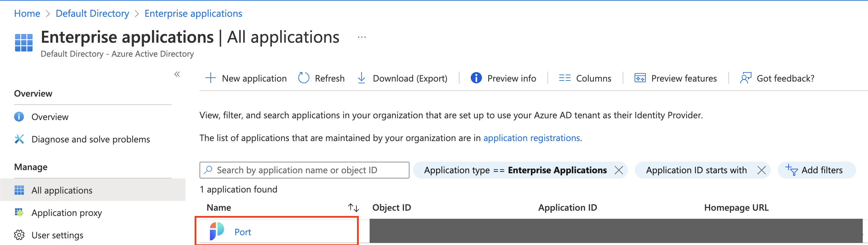Click the Refresh circular arrow icon
868x245 pixels.
(x=303, y=78)
